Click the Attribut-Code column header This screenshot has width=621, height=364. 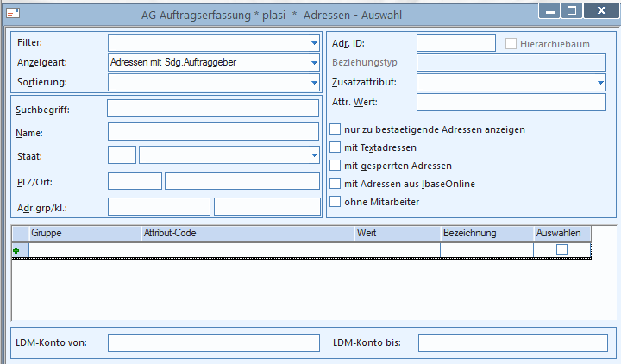(x=248, y=233)
